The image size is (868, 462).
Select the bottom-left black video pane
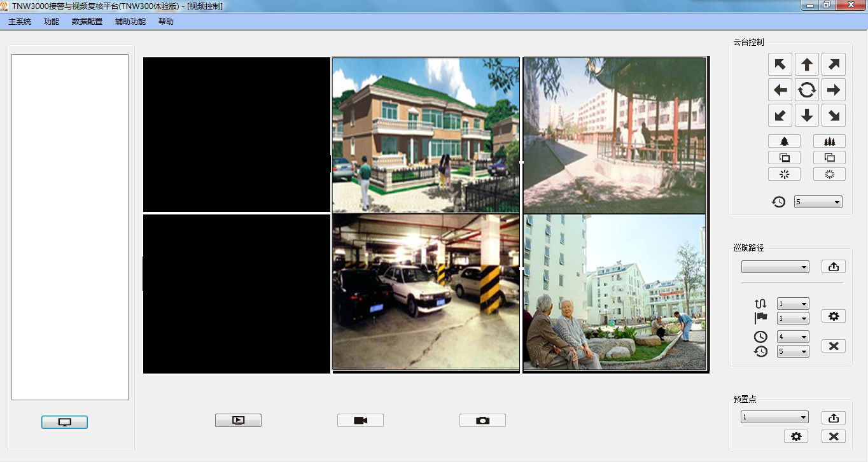(x=237, y=294)
